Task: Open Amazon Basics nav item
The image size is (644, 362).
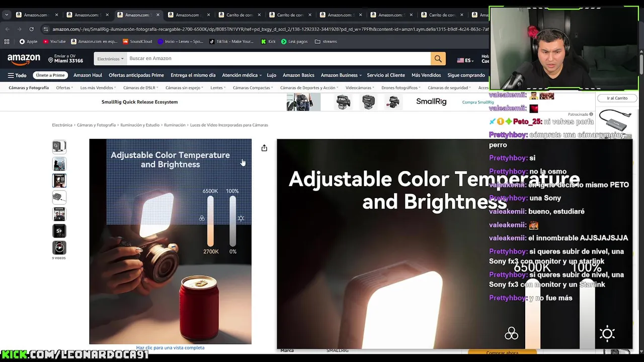Action: [298, 75]
